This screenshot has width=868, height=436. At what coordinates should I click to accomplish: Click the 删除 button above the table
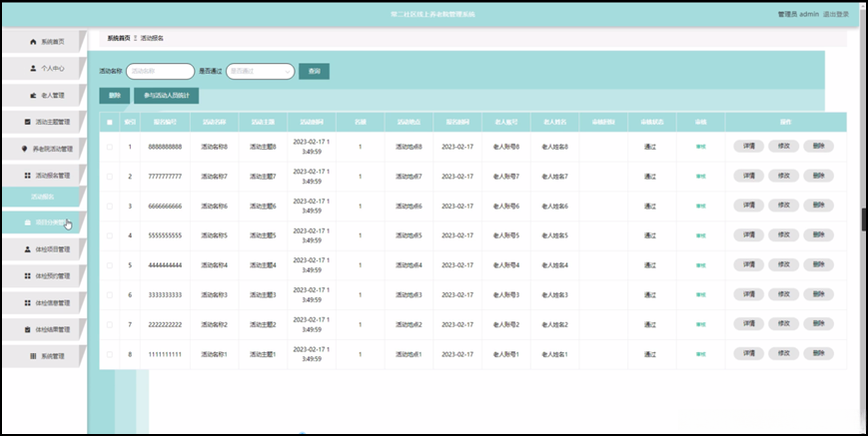click(x=115, y=96)
